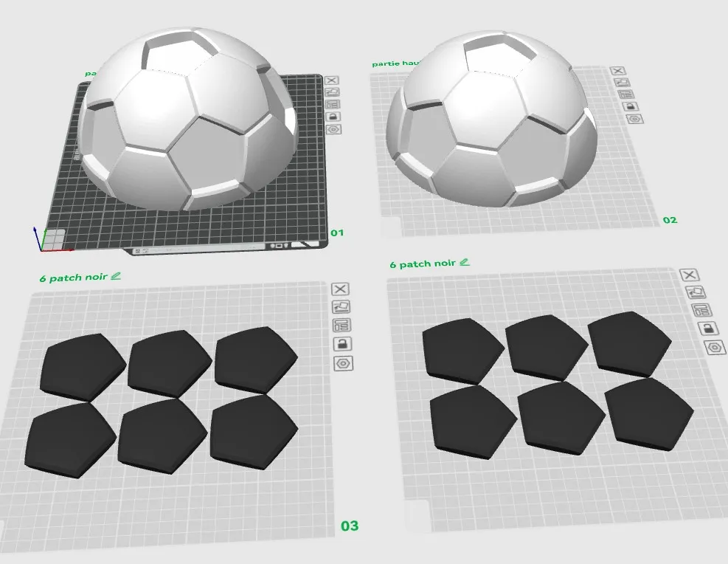Delete plate 01 using the X icon
728x564 pixels.
coord(332,80)
